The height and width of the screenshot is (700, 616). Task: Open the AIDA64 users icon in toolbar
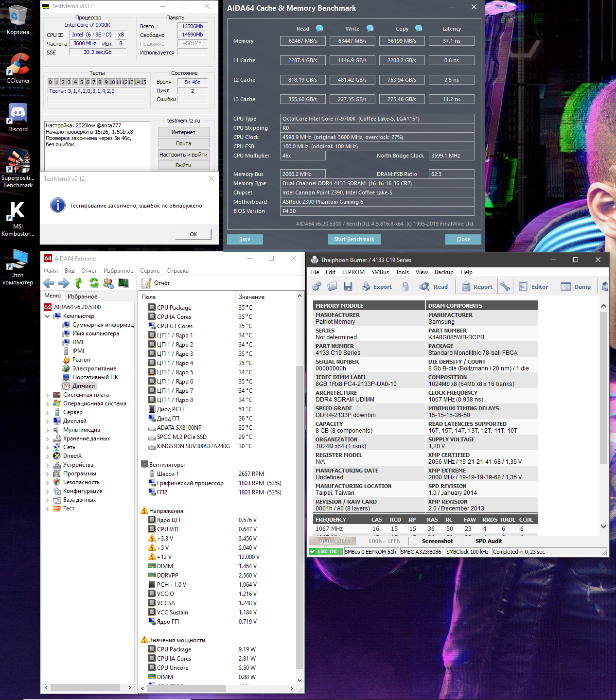pyautogui.click(x=108, y=283)
